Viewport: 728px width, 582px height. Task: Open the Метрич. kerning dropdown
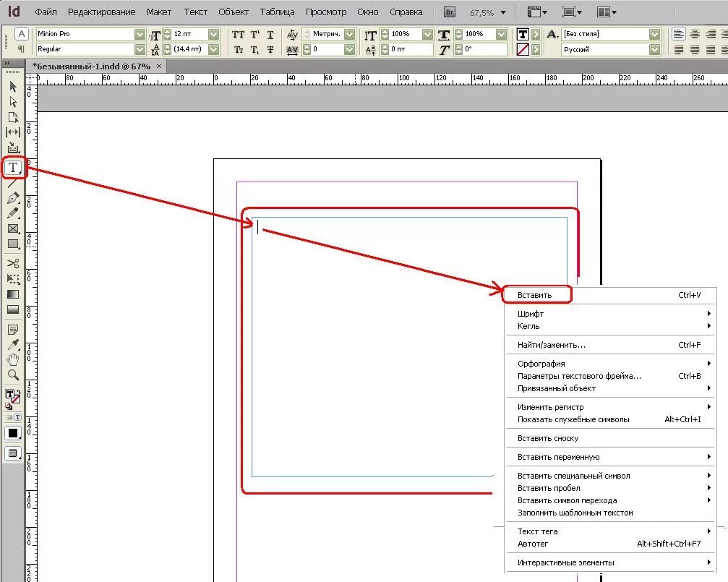350,34
